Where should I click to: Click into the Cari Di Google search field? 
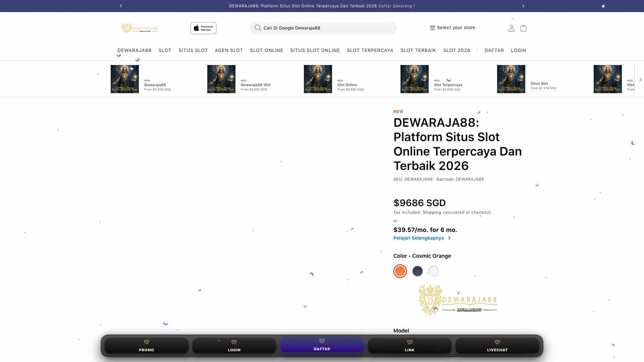tap(323, 28)
